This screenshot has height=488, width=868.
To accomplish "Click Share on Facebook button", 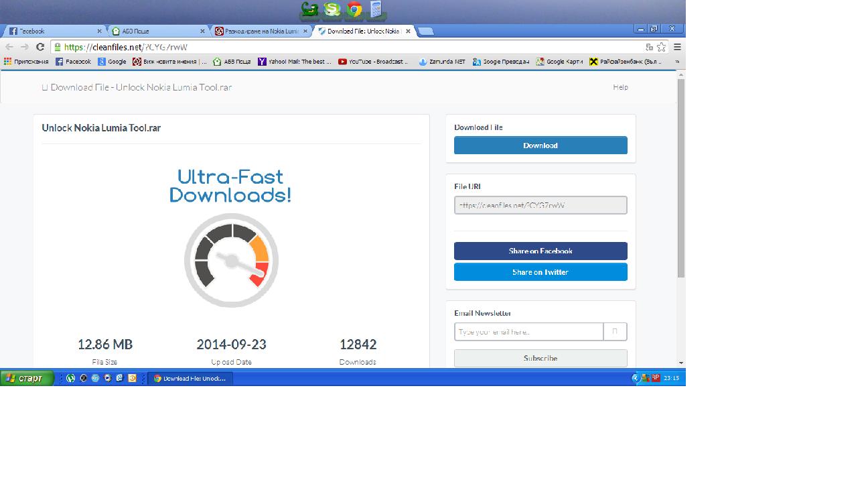I will point(540,251).
